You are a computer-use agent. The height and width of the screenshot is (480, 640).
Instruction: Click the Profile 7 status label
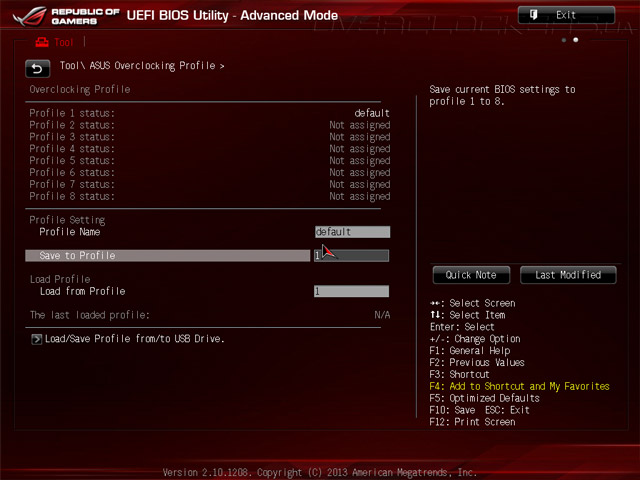pyautogui.click(x=72, y=184)
